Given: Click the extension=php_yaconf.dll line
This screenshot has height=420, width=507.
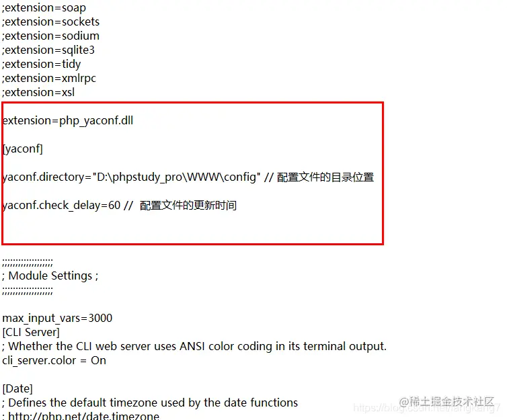Looking at the screenshot, I should tap(68, 121).
